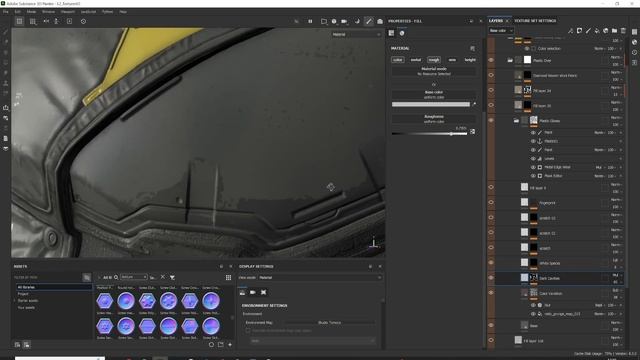Toggle the metal channel button
This screenshot has height=360, width=640.
[x=416, y=60]
